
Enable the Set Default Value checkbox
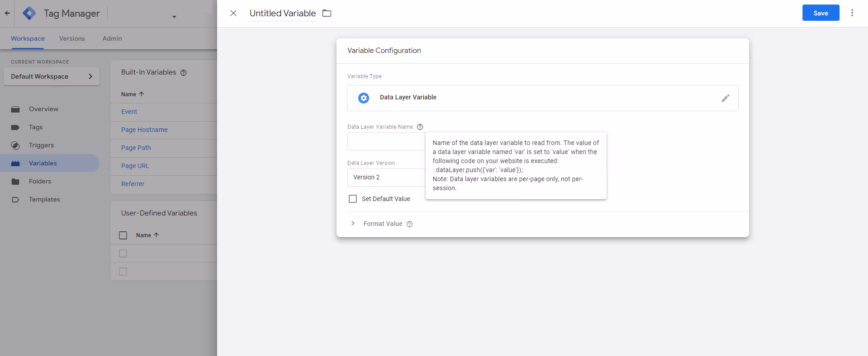(x=353, y=199)
